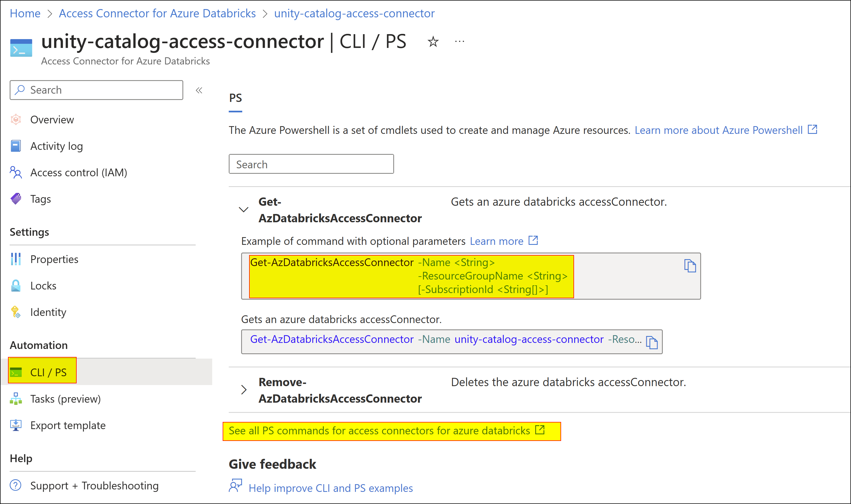Screen dimensions: 851x504
Task: Go to the Home breadcrumb
Action: coord(25,13)
